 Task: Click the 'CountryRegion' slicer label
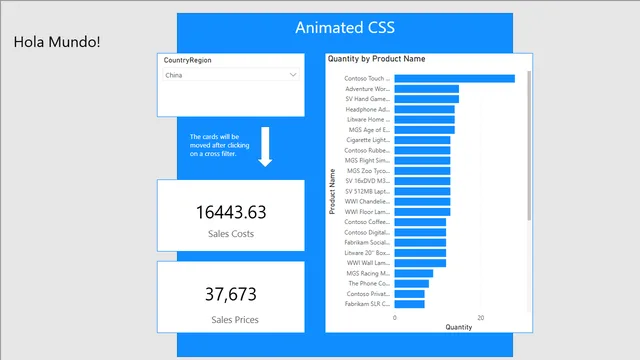[x=187, y=60]
